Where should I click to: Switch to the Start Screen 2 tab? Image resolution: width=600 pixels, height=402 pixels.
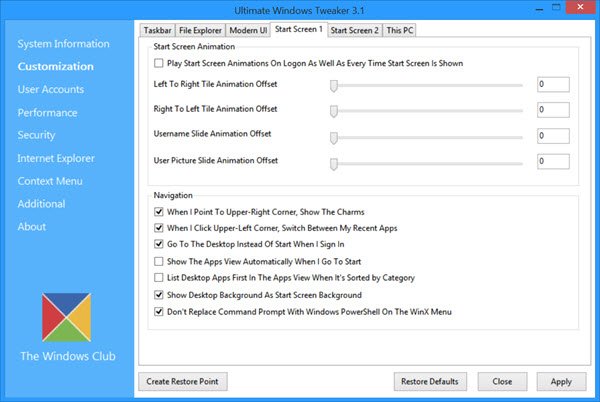click(354, 30)
